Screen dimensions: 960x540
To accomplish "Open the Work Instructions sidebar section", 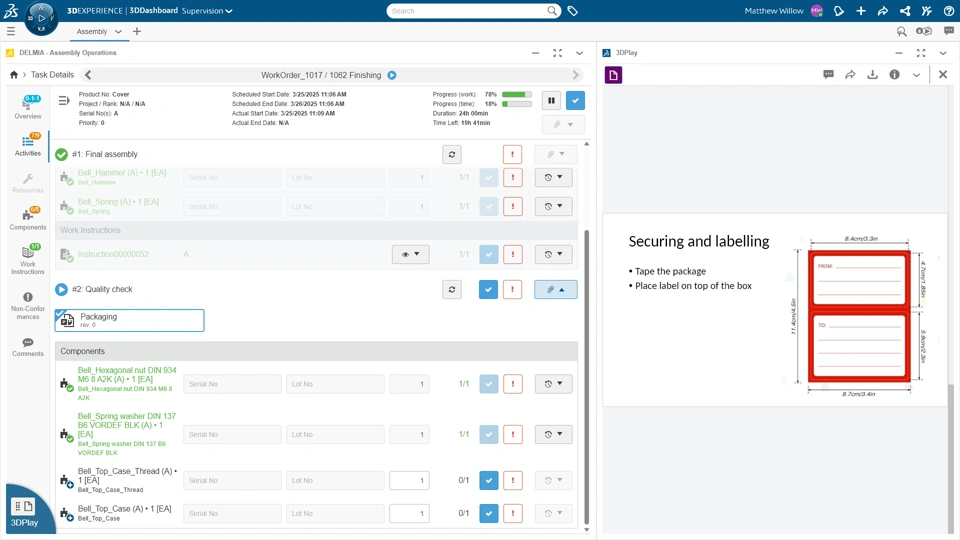I will (28, 260).
